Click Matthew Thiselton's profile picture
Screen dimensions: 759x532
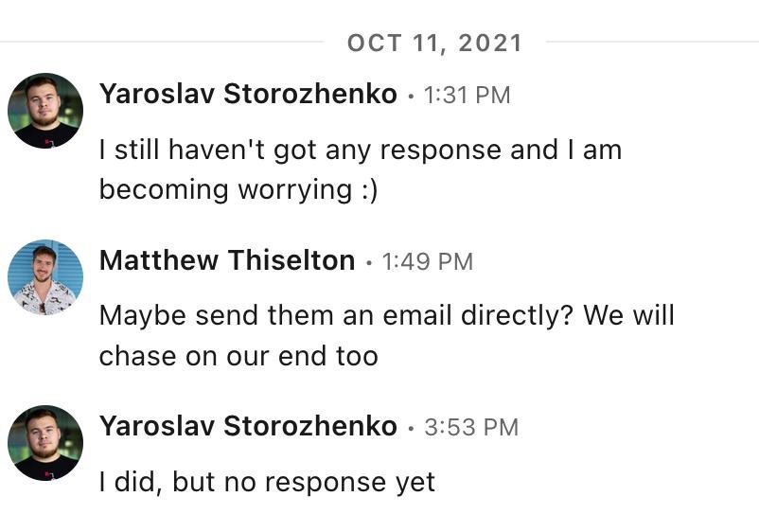pyautogui.click(x=45, y=277)
